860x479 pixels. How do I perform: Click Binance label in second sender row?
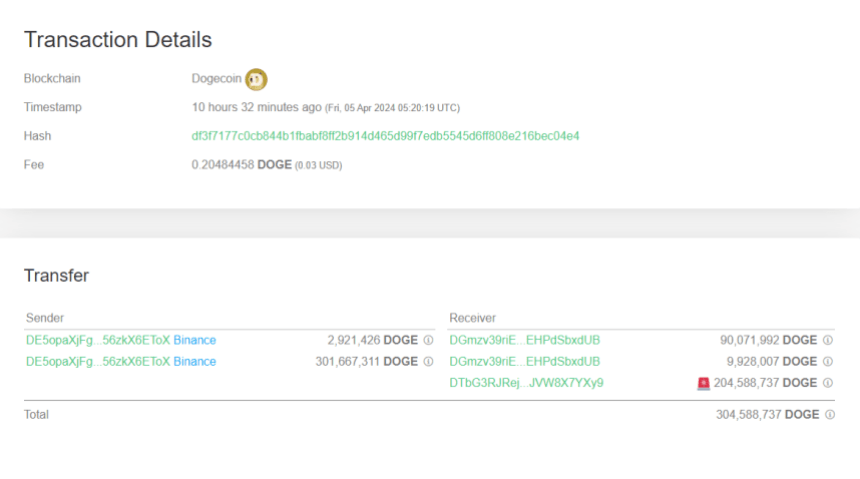click(x=194, y=361)
